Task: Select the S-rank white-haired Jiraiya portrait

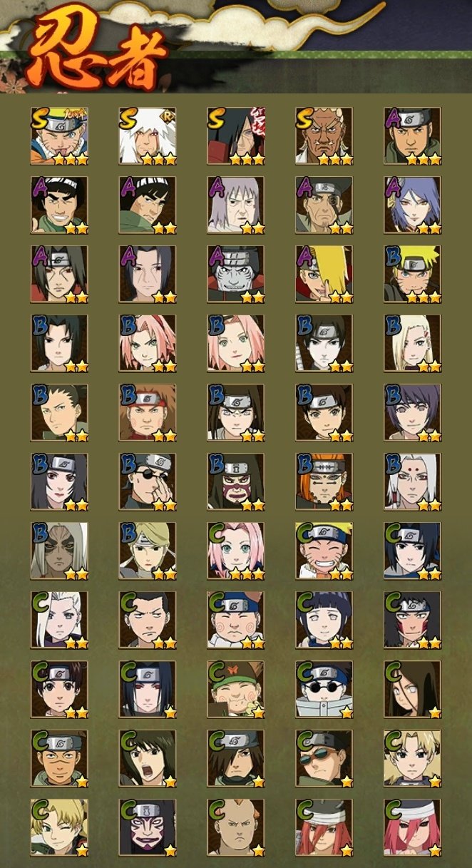Action: (x=148, y=136)
